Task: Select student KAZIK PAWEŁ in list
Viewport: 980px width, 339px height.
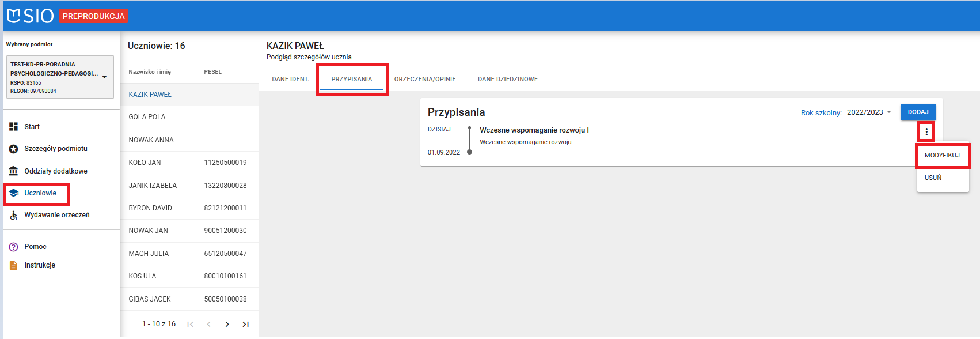Action: click(189, 95)
